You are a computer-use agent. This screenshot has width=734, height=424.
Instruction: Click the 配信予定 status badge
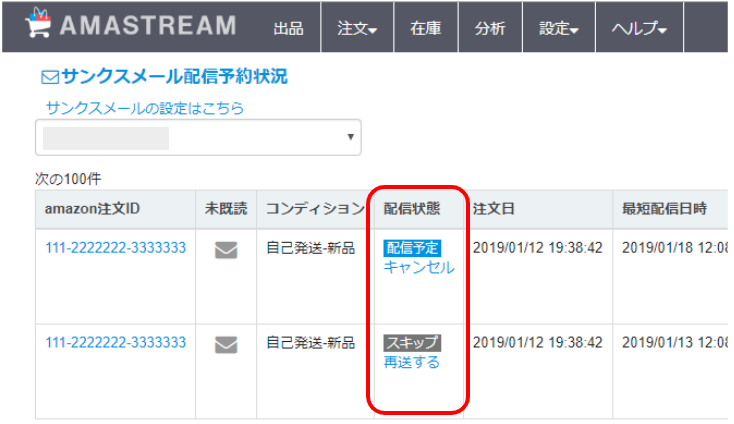click(x=412, y=248)
